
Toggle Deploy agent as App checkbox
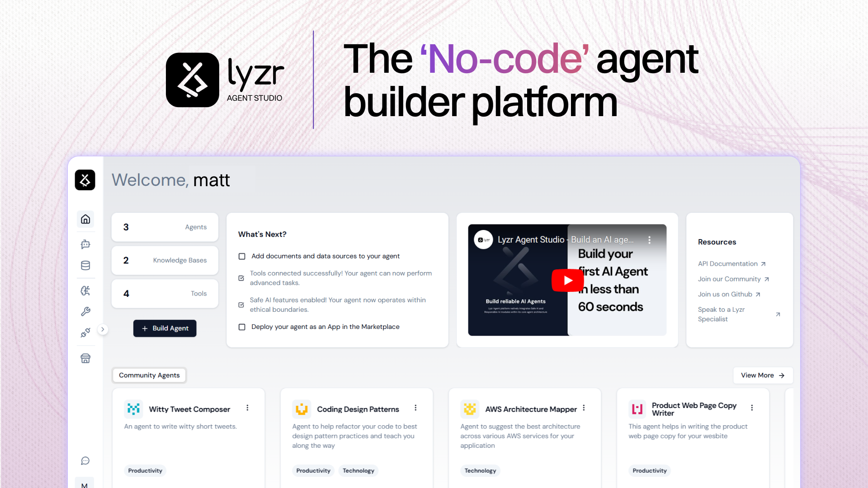point(241,327)
